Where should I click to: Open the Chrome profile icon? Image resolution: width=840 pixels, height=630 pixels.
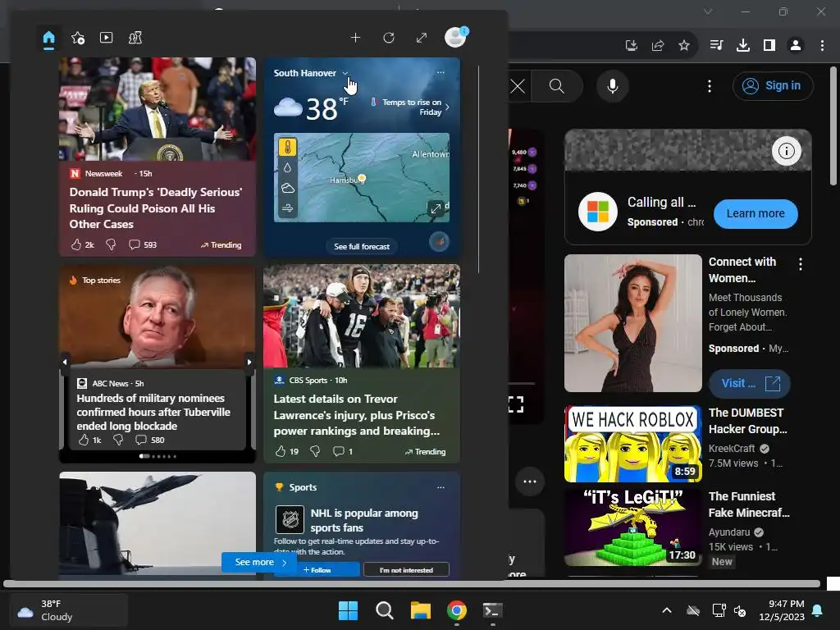(x=796, y=46)
